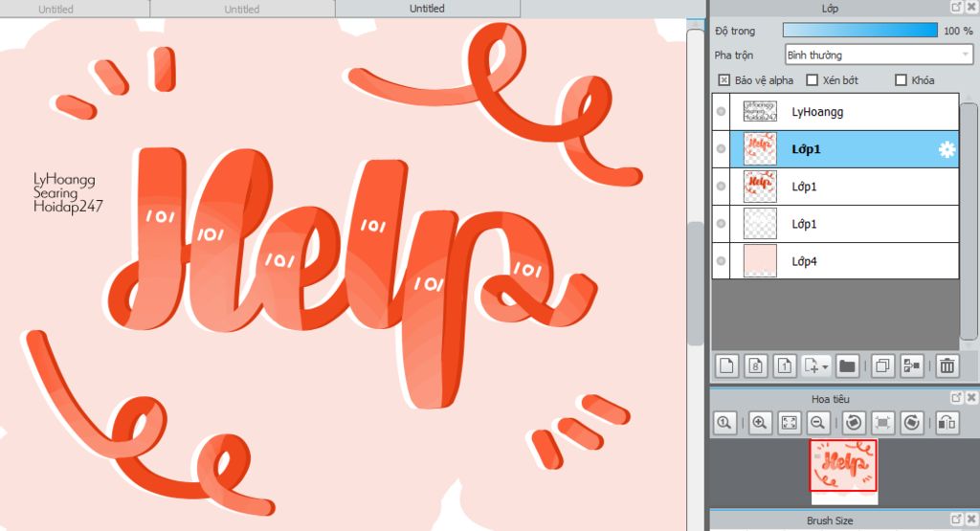Screen dimensions: 980x531
Task: Click the LyHoangg layer thumbnail
Action: (760, 111)
